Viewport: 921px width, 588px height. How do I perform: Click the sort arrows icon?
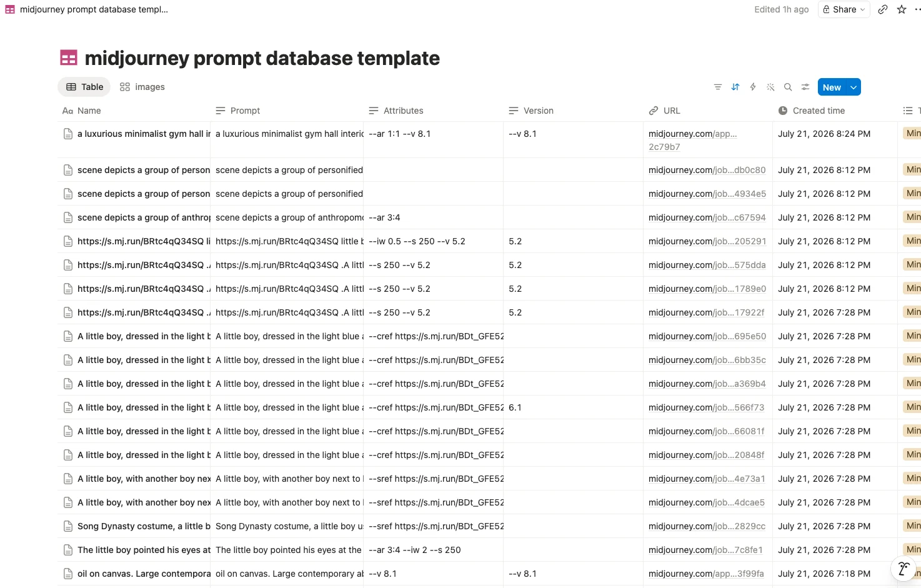point(735,87)
